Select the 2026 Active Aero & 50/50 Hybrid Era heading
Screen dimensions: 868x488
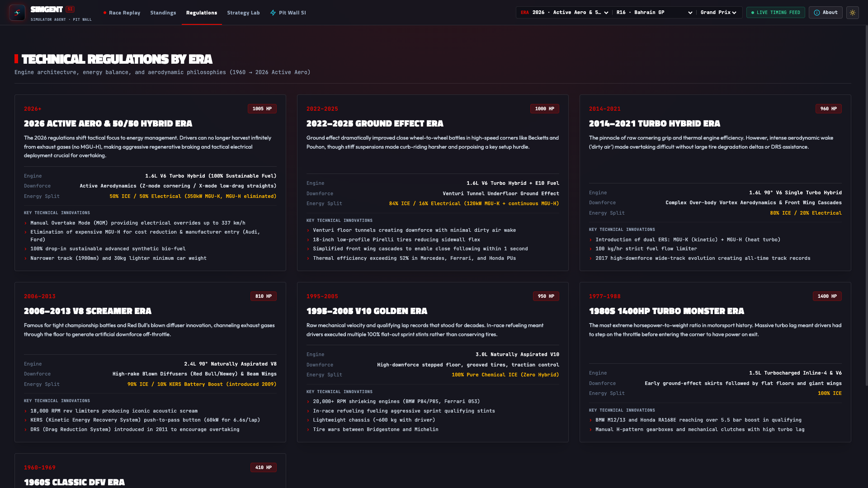coord(108,123)
